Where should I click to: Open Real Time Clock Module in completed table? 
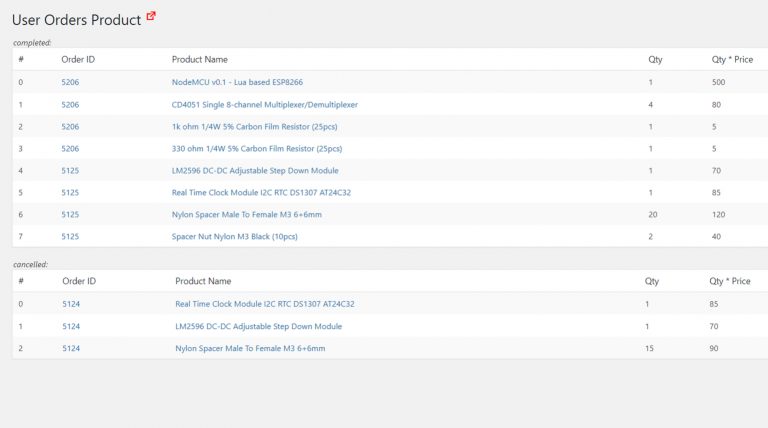[262, 192]
